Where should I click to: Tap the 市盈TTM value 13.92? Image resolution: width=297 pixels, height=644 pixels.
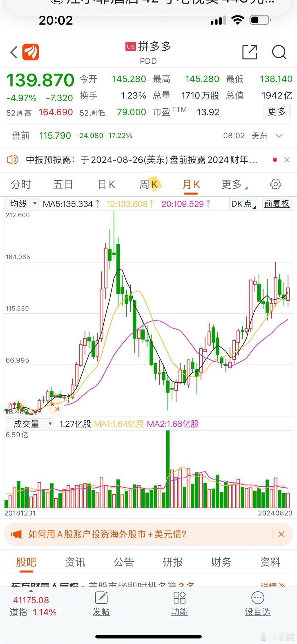coord(208,112)
